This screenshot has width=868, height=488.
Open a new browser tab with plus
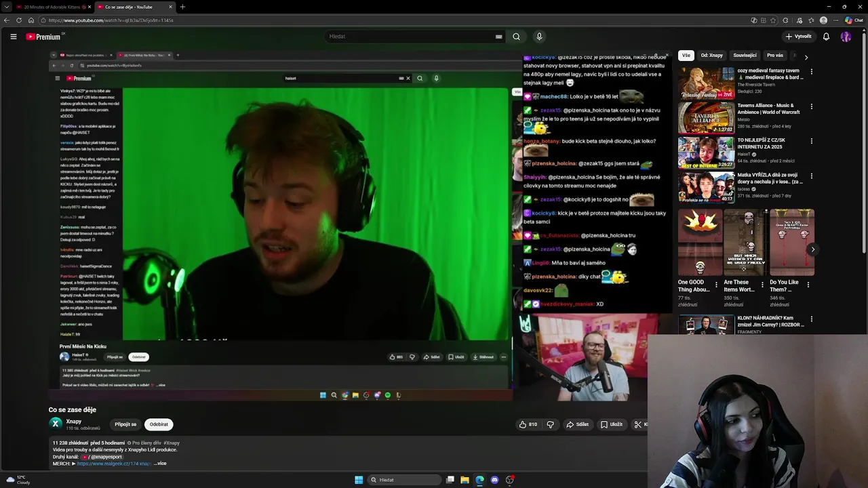182,7
